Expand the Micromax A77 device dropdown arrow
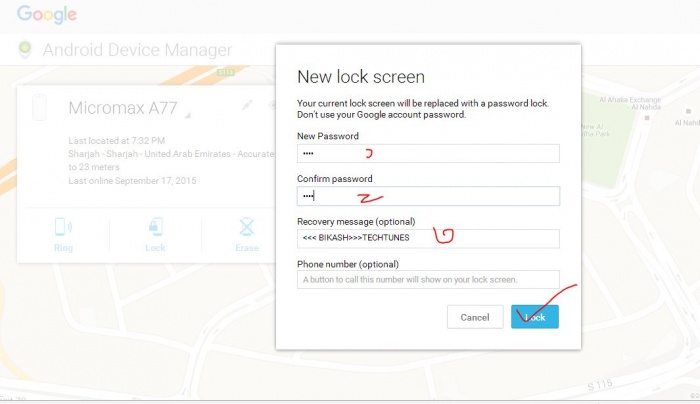This screenshot has height=404, width=700. [x=188, y=116]
